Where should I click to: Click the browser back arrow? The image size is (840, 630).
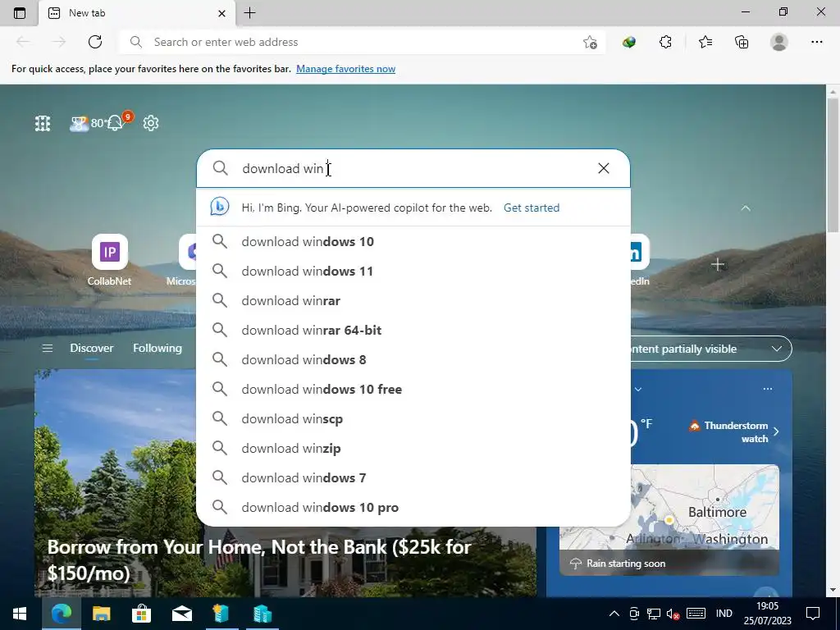(23, 42)
